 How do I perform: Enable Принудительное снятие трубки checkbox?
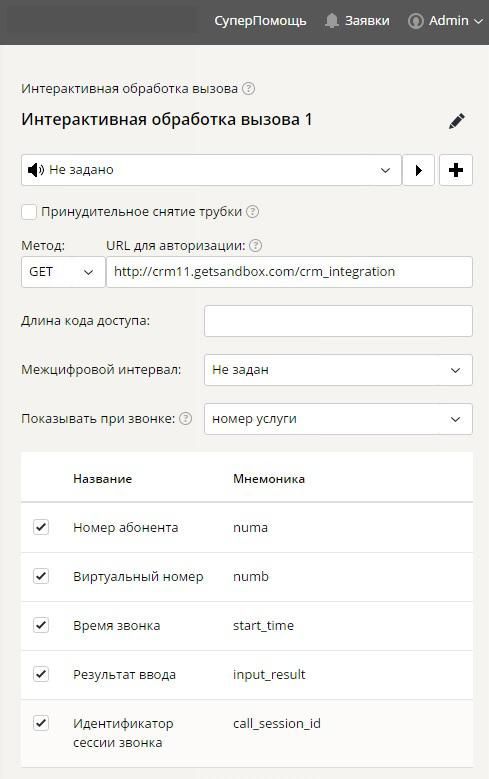(29, 212)
